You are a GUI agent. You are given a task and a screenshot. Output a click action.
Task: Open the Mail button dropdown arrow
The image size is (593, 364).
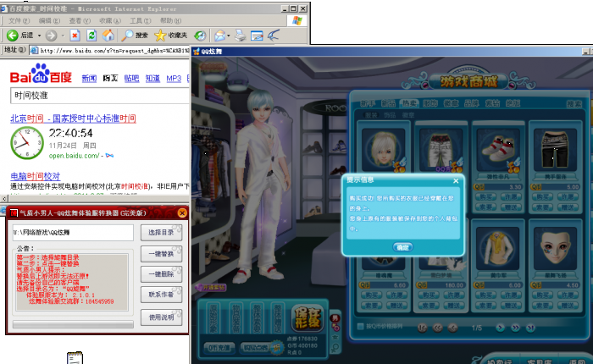pos(229,36)
